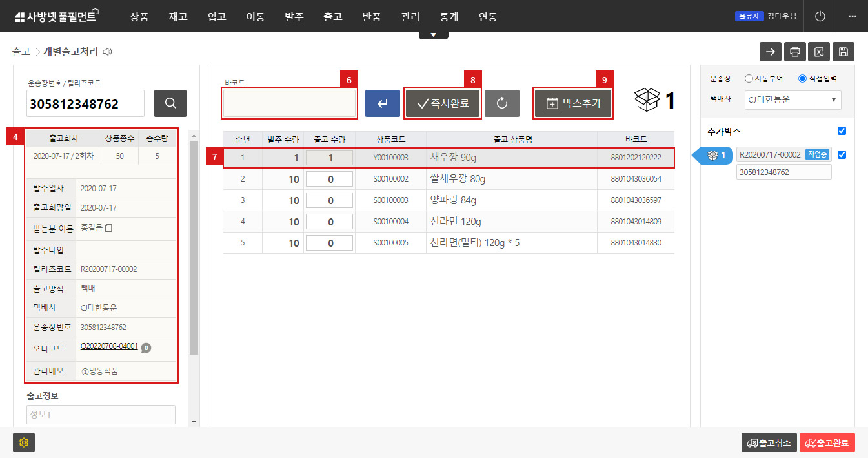Open the settings gear at bottom left
868x458 pixels.
click(x=24, y=442)
